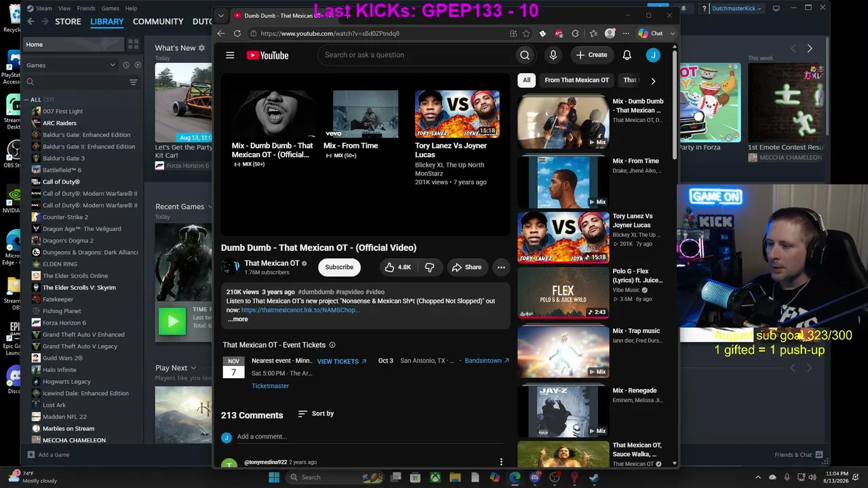Select the From That Mexican OT chip
The height and width of the screenshot is (488, 868).
click(x=577, y=80)
